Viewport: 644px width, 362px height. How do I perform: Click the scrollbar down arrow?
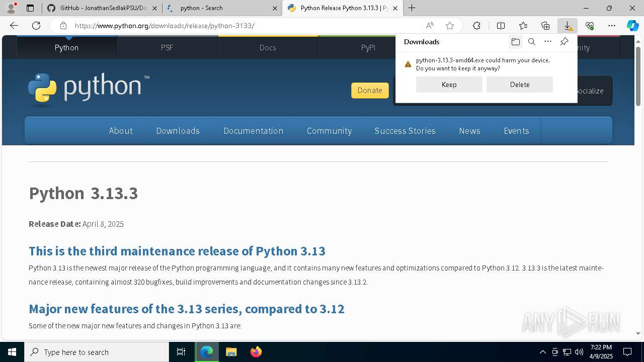coord(638,333)
